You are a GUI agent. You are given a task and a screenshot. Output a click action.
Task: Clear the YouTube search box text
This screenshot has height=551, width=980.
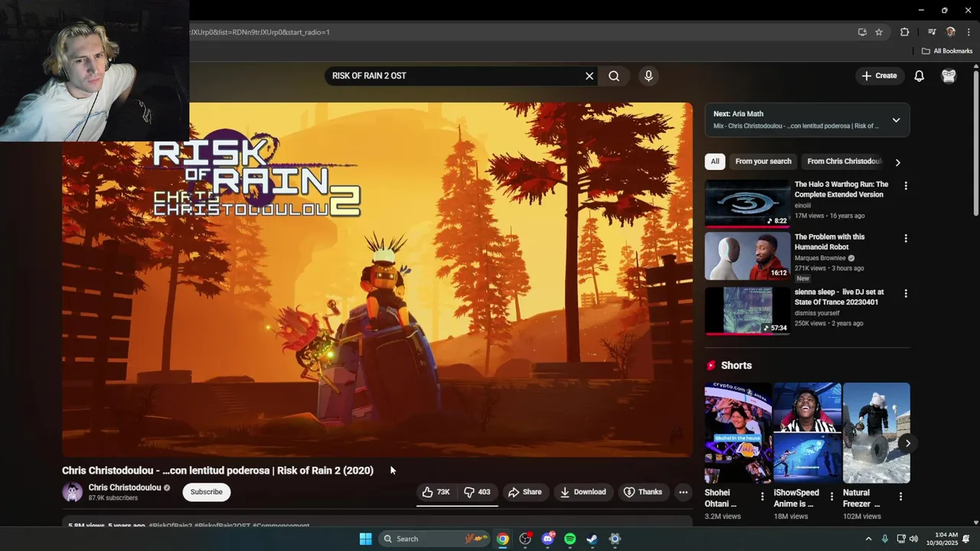pyautogui.click(x=590, y=76)
